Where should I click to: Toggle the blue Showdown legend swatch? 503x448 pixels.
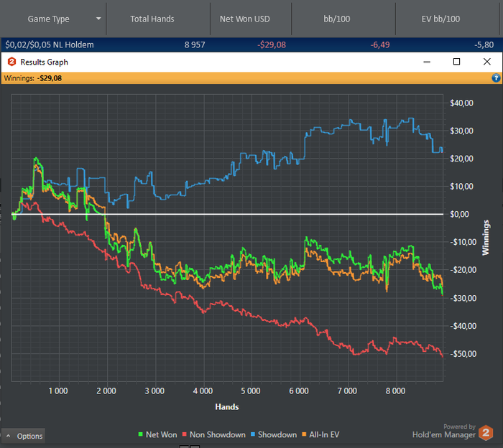(253, 434)
